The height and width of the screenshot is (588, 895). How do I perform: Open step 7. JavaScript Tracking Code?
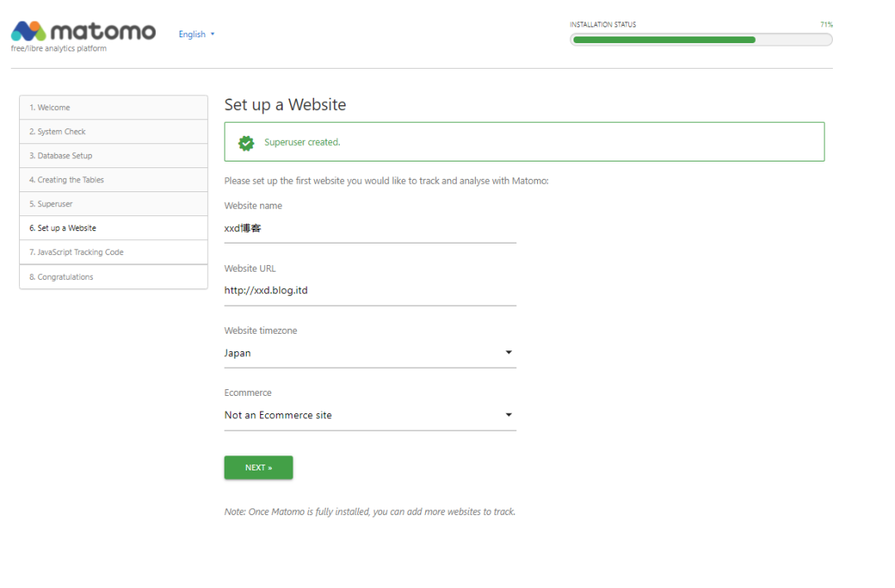[x=114, y=252]
